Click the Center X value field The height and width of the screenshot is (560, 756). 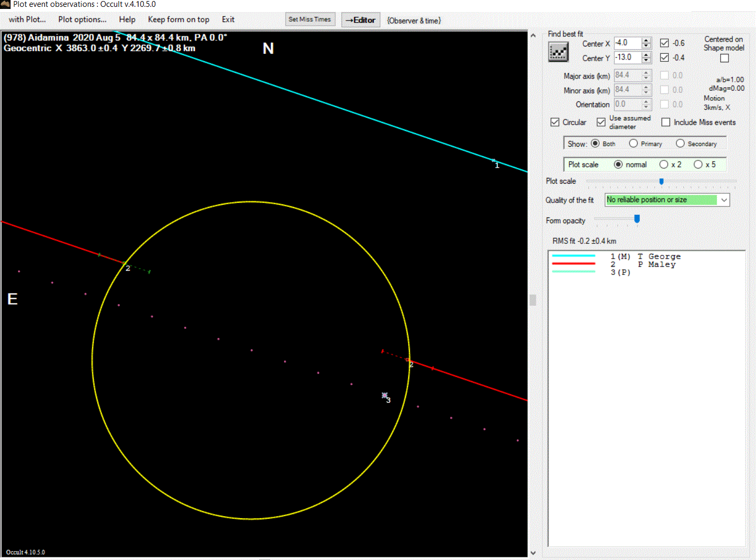628,43
